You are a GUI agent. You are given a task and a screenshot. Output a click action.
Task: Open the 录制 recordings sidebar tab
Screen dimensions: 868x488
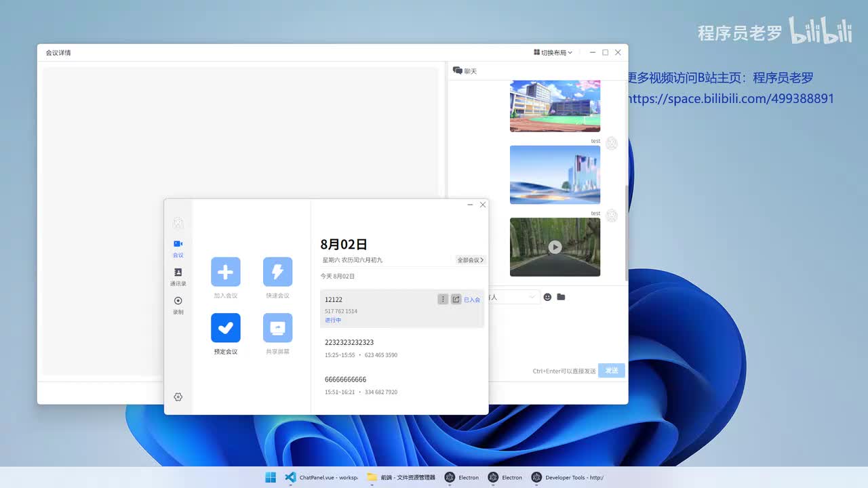click(x=178, y=305)
